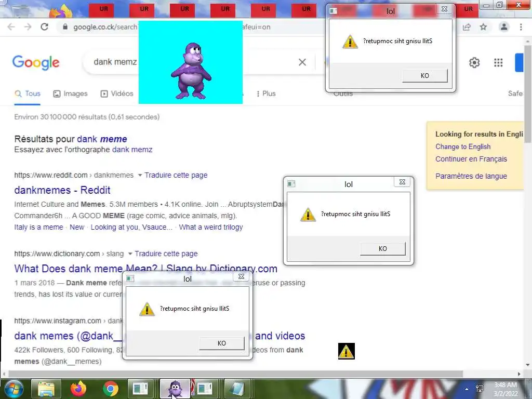The width and height of the screenshot is (532, 399).
Task: Reload the page with refresh icon
Action: pos(45,27)
